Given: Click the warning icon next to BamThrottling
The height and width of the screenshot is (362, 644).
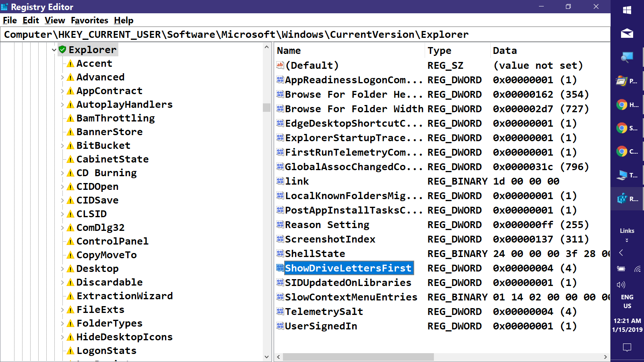Looking at the screenshot, I should [70, 118].
